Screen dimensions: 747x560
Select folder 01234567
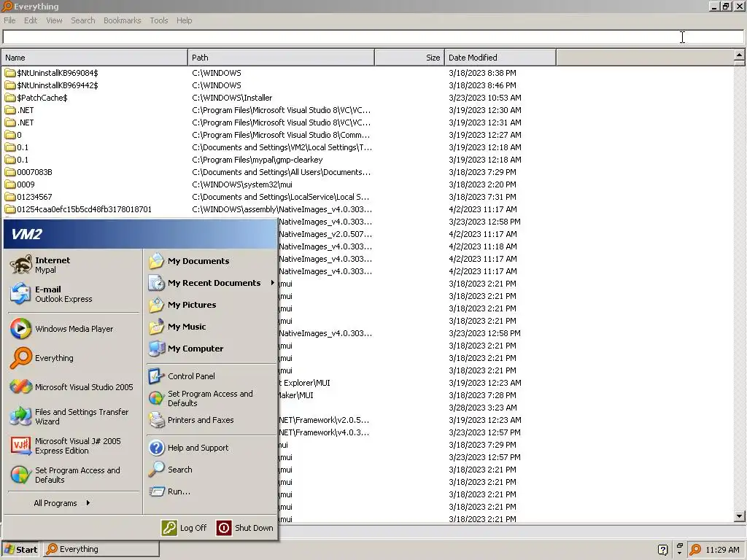click(34, 197)
